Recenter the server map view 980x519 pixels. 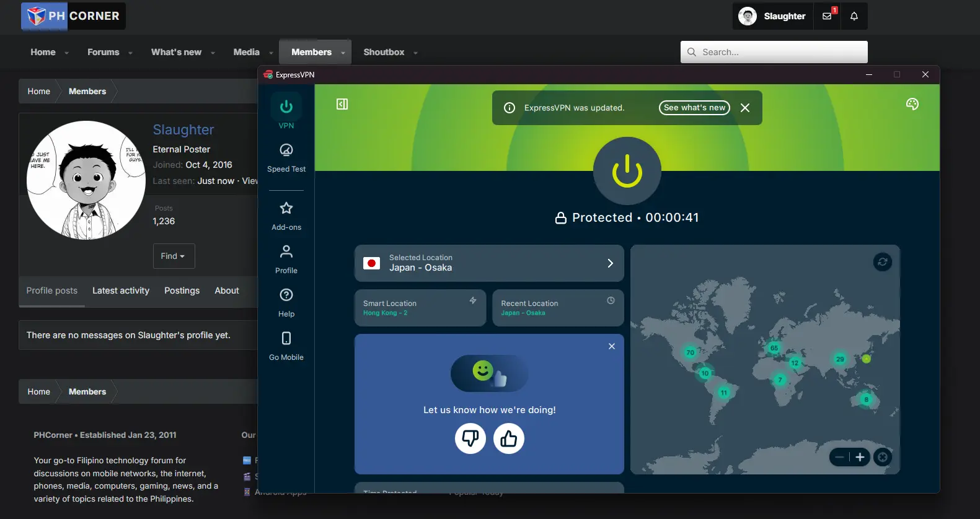[x=883, y=457]
